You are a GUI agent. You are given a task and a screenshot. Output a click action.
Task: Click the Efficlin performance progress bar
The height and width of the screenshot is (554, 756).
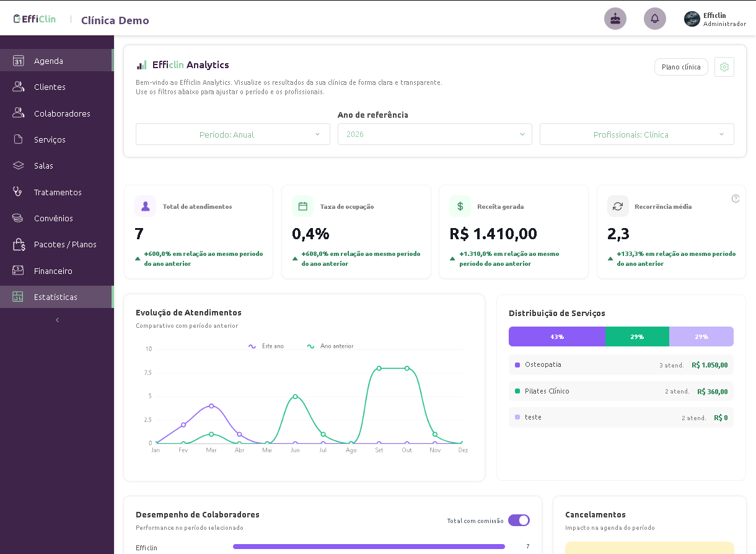click(x=369, y=547)
